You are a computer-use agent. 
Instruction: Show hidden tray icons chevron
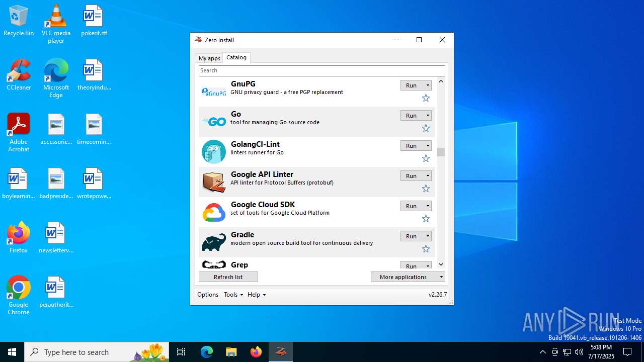click(x=542, y=352)
